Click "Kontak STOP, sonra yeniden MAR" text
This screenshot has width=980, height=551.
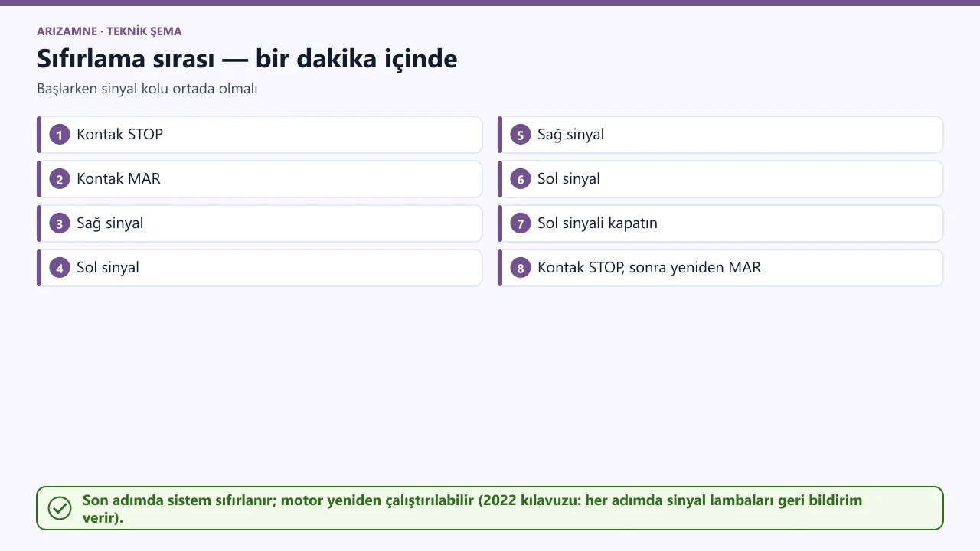coord(649,268)
